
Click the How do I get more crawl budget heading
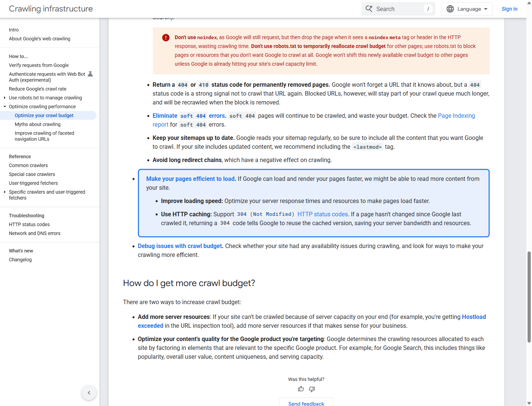click(x=189, y=283)
